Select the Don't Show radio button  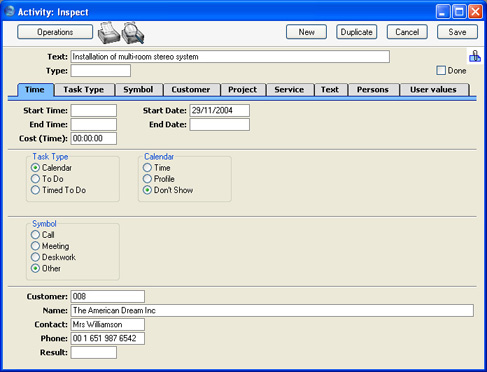(x=147, y=190)
